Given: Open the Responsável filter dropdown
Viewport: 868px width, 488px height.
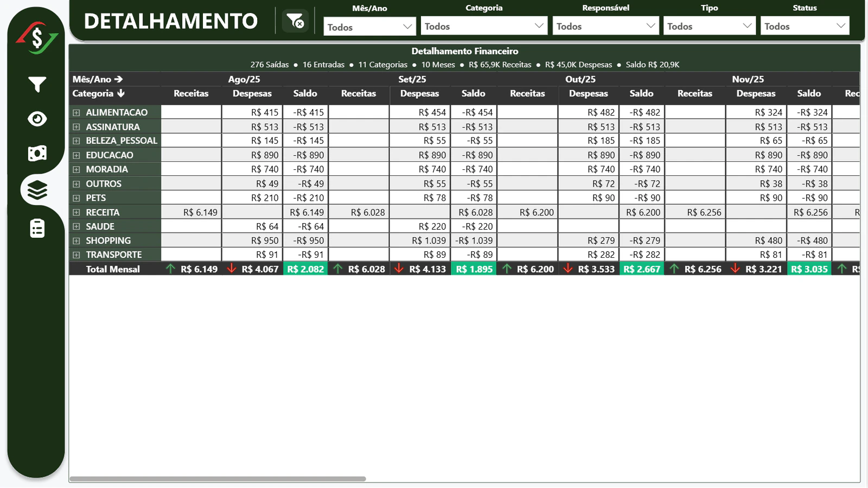Looking at the screenshot, I should [605, 26].
